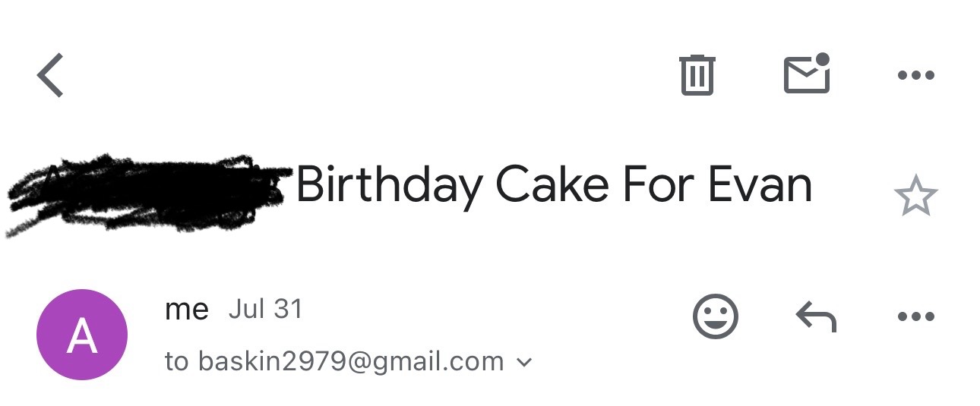Screen dimensions: 980x406
Task: Click the "to" label before the recipient address
Action: 176,362
